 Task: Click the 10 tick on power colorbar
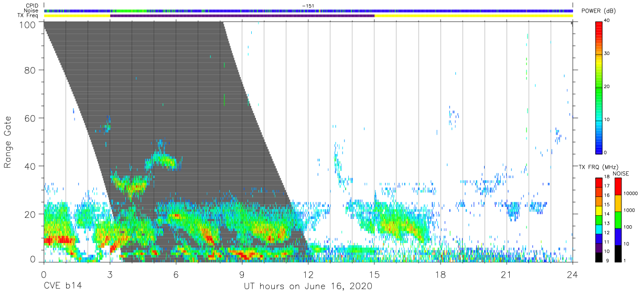click(x=607, y=119)
